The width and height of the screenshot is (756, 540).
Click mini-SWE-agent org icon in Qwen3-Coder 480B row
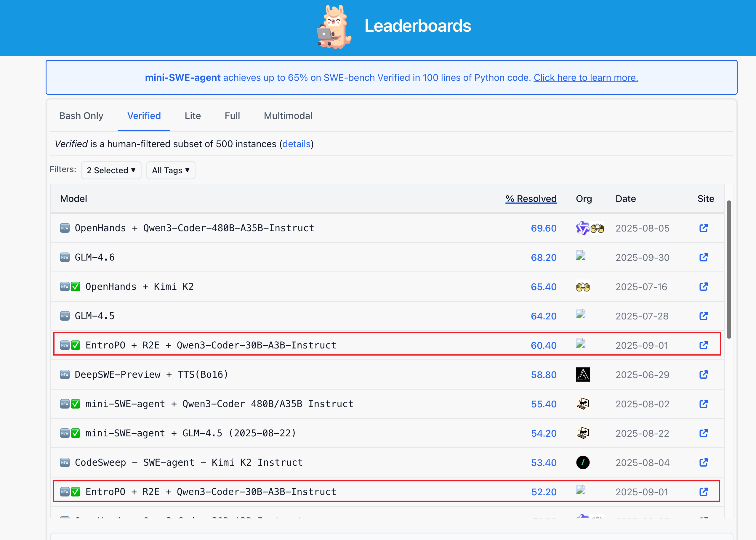coord(583,404)
